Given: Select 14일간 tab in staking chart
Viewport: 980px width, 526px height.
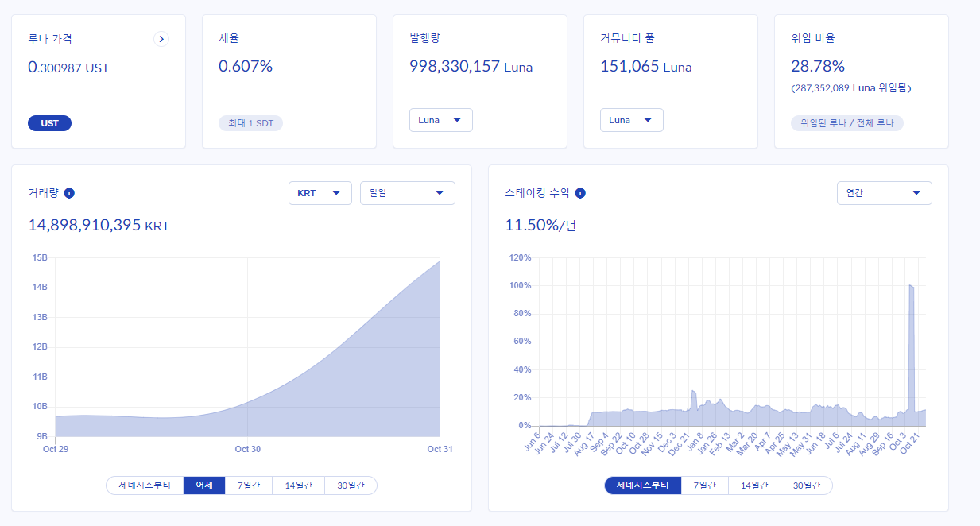Looking at the screenshot, I should (755, 485).
